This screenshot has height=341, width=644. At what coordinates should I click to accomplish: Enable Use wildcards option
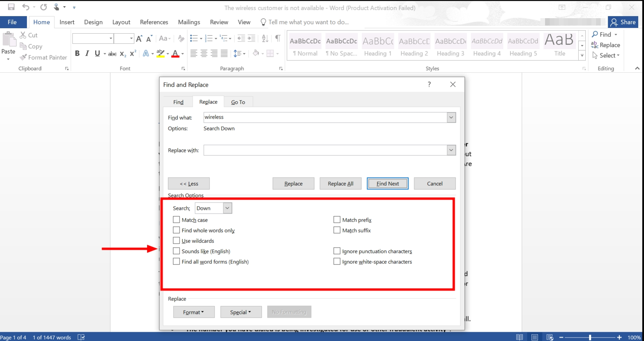176,240
